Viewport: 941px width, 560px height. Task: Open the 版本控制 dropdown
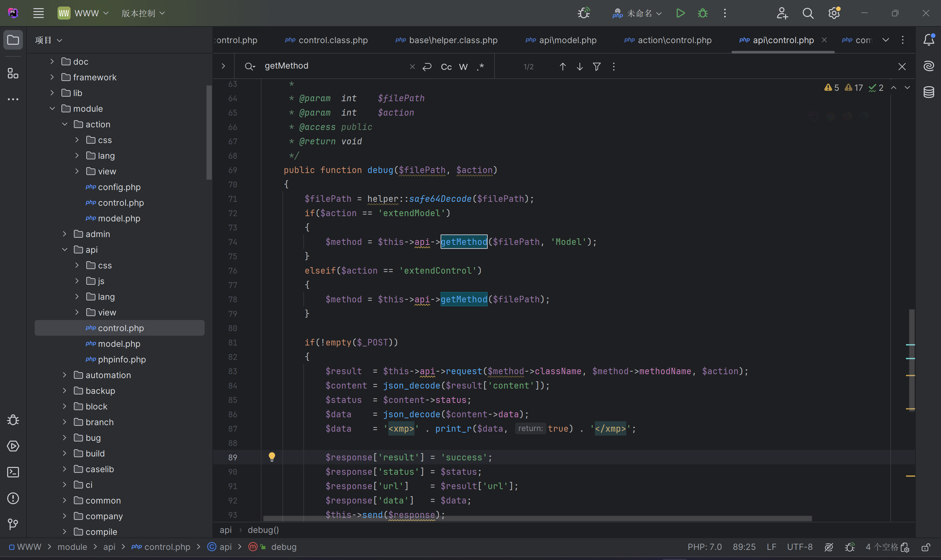pyautogui.click(x=143, y=14)
